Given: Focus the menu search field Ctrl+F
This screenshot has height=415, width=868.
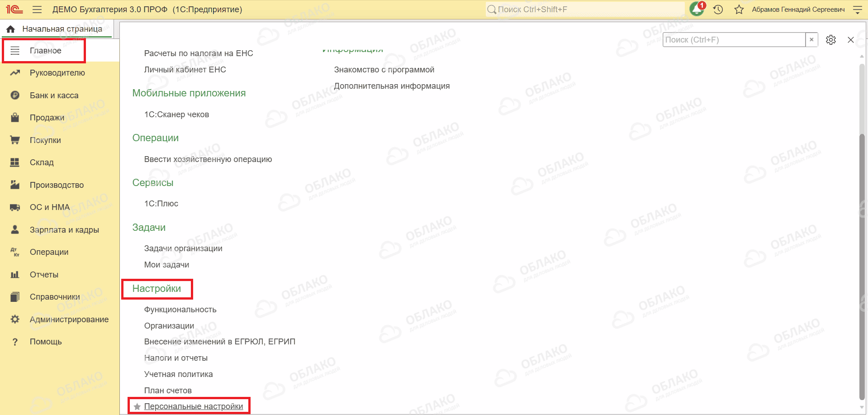Looking at the screenshot, I should pyautogui.click(x=734, y=40).
